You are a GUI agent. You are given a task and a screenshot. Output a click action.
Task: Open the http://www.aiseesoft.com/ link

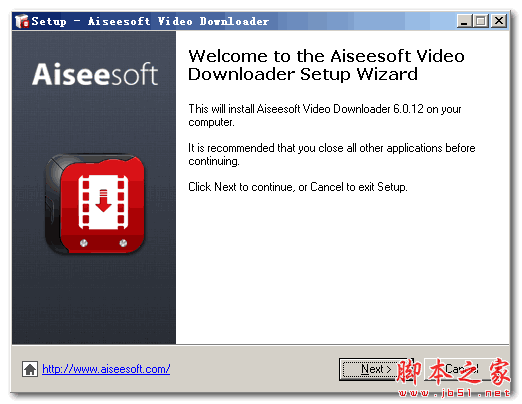click(x=106, y=369)
